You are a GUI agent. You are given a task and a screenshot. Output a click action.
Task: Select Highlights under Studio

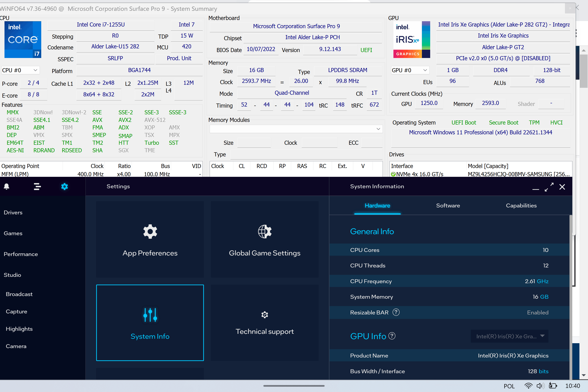19,329
